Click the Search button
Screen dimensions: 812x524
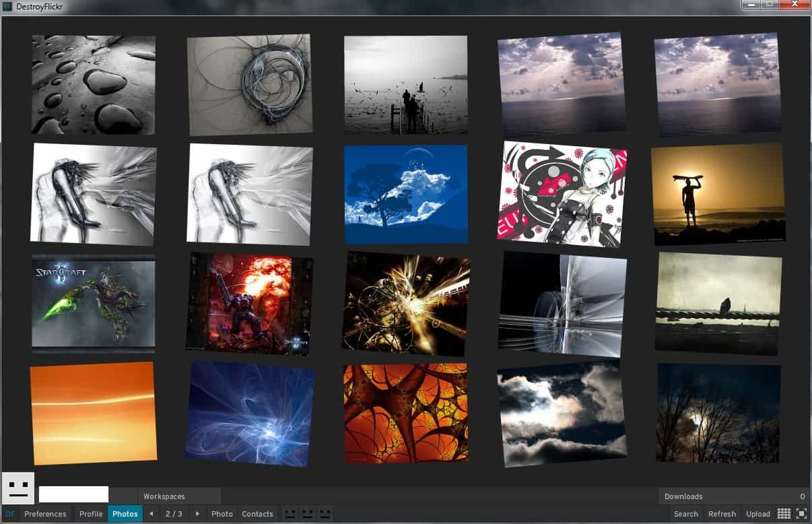tap(686, 514)
